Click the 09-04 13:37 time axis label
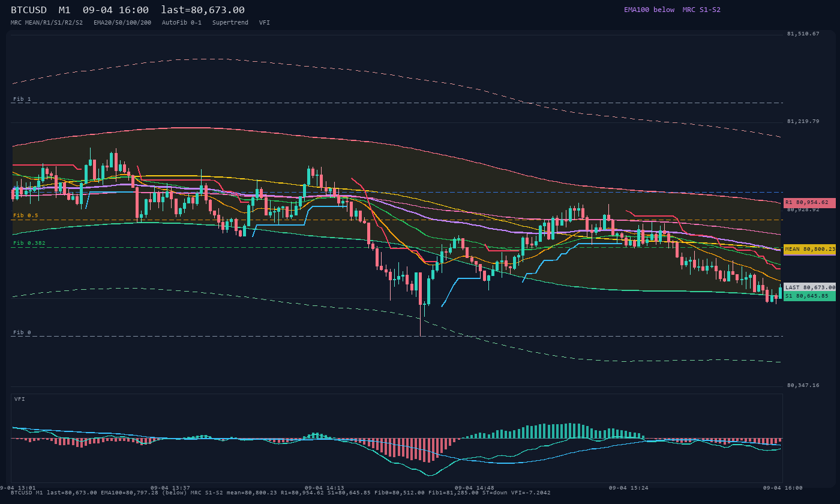The image size is (840, 504). 170,488
